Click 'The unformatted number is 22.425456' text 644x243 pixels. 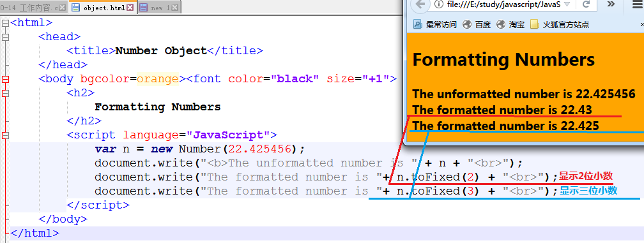point(524,94)
